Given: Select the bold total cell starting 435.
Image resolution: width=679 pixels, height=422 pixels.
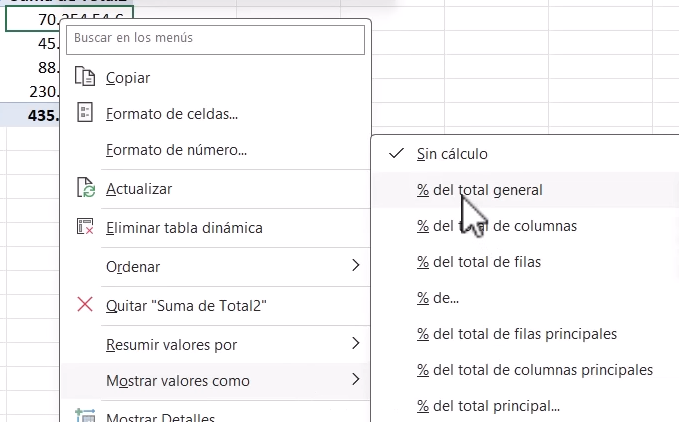Looking at the screenshot, I should (32, 115).
